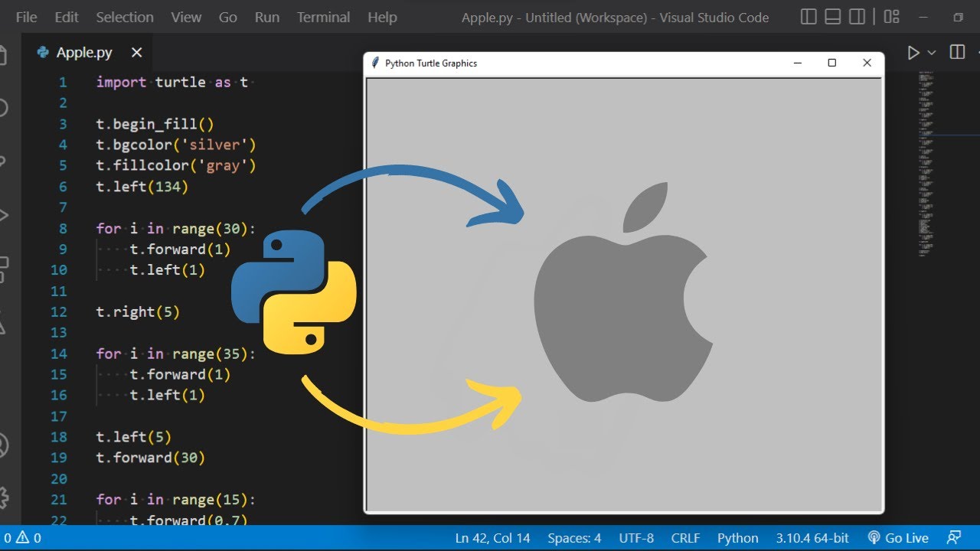Open the dropdown arrow beside the run button
This screenshot has height=551, width=980.
click(932, 52)
